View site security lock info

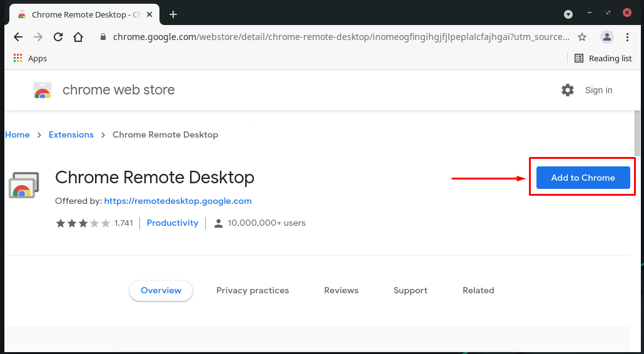(x=103, y=37)
